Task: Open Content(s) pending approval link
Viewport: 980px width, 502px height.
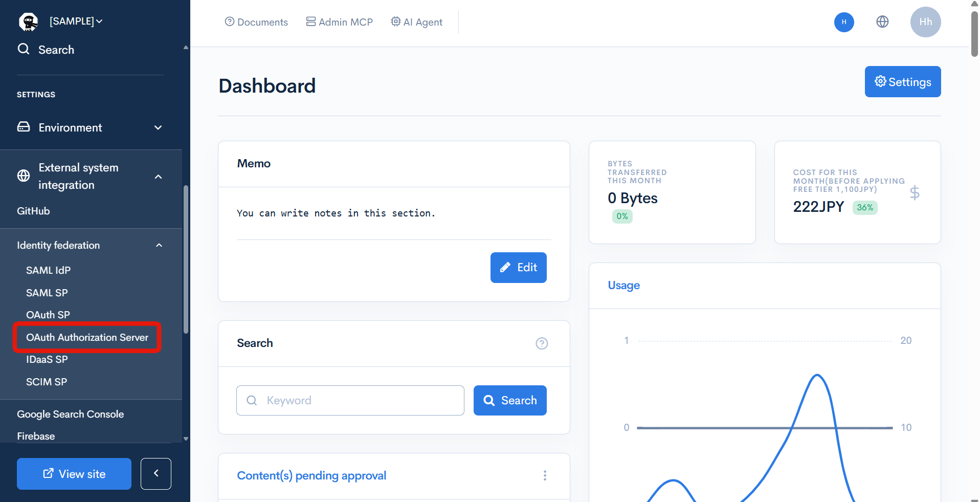Action: pyautogui.click(x=311, y=475)
